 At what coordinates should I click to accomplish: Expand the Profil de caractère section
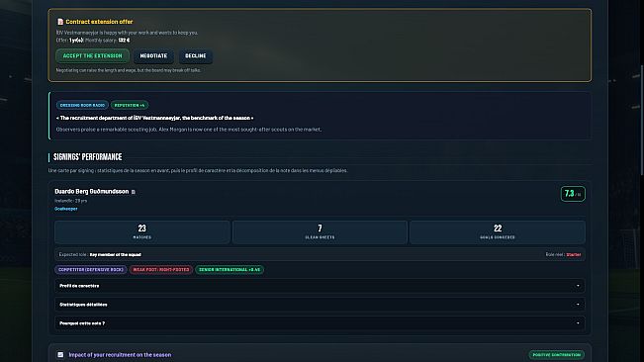[320, 286]
